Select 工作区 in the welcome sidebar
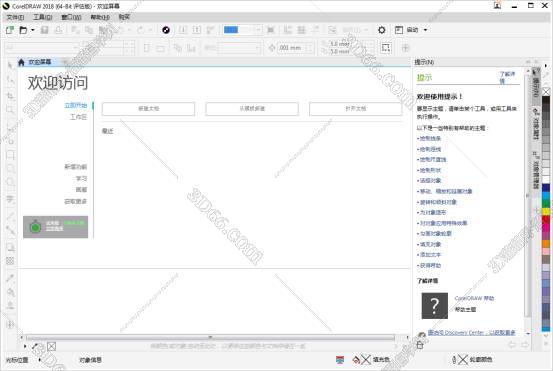Viewport: 553px width, 371px height. click(78, 117)
